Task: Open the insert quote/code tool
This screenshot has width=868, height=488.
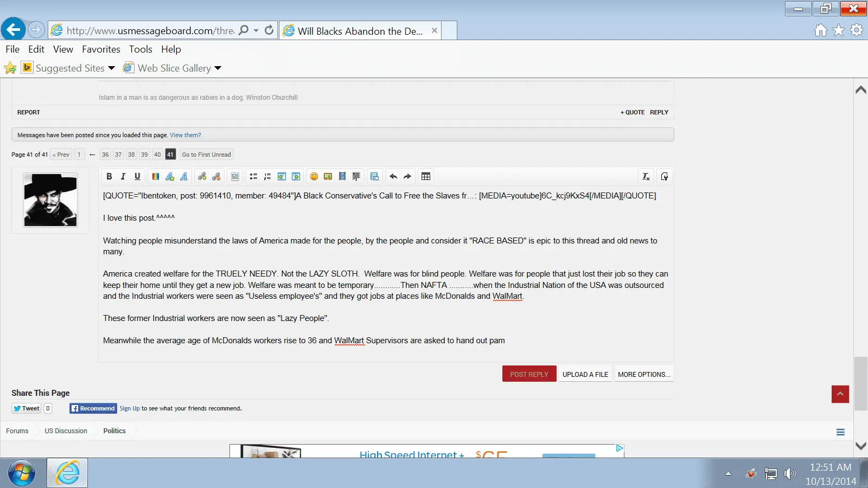Action: click(356, 176)
